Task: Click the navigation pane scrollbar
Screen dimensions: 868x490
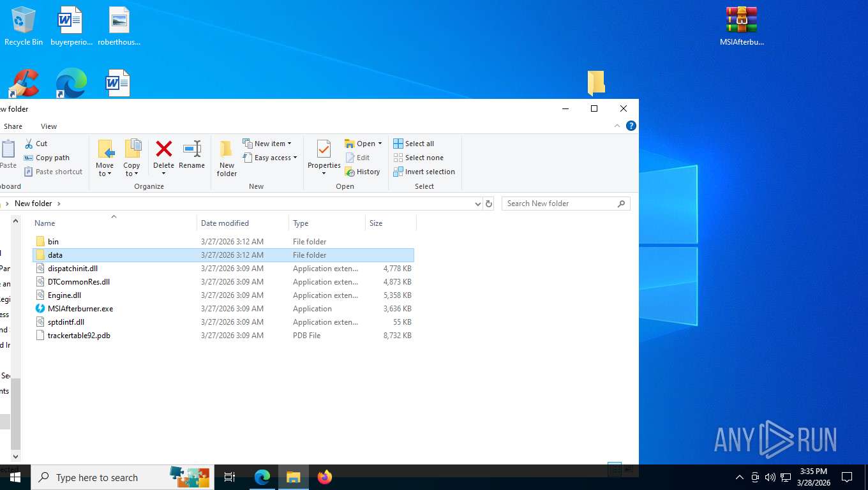Action: click(x=17, y=413)
